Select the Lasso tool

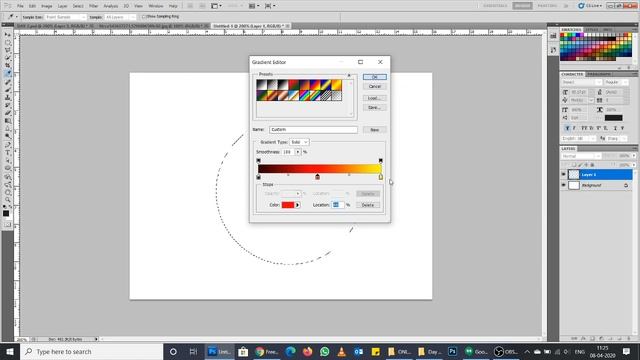8,51
